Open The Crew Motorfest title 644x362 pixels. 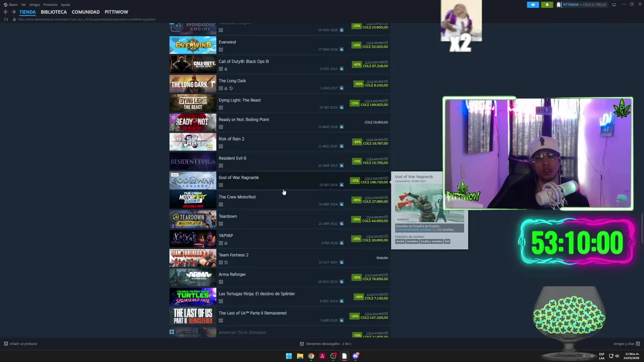point(237,197)
